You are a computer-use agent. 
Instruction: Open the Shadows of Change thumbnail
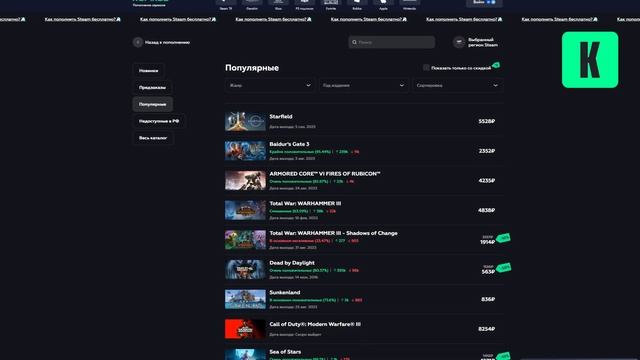(x=245, y=240)
